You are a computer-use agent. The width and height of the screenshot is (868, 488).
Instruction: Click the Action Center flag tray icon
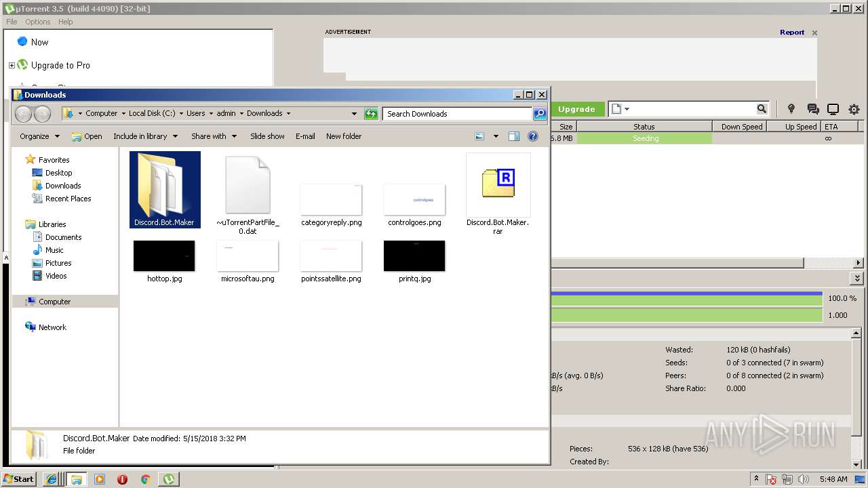click(771, 479)
